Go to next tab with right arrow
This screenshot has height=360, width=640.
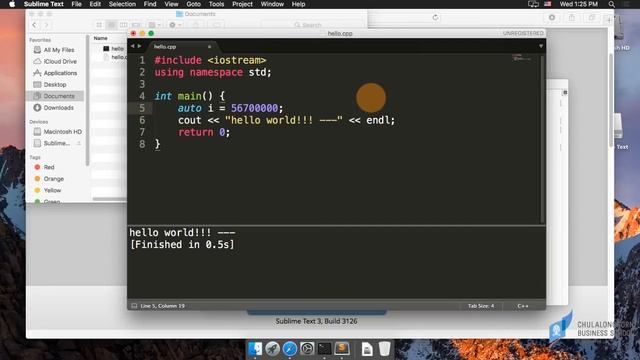[139, 46]
